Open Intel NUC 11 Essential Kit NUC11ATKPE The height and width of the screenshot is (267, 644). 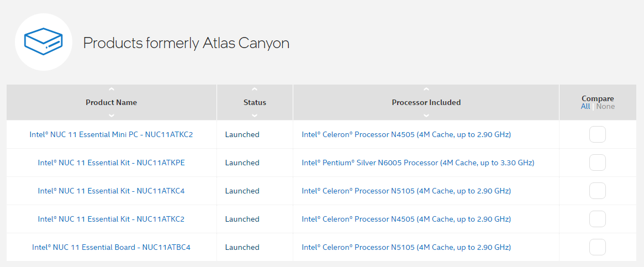[x=112, y=163]
